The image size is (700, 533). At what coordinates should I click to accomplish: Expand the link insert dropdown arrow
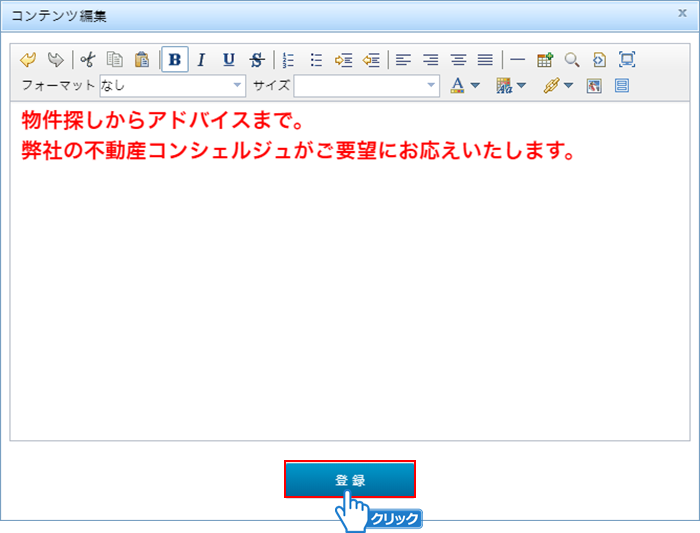(568, 86)
